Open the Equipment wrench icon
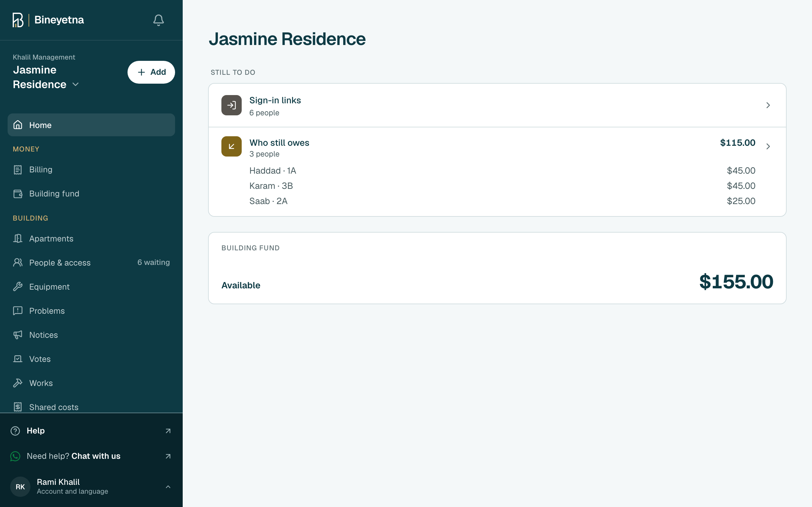The image size is (812, 507). [18, 287]
